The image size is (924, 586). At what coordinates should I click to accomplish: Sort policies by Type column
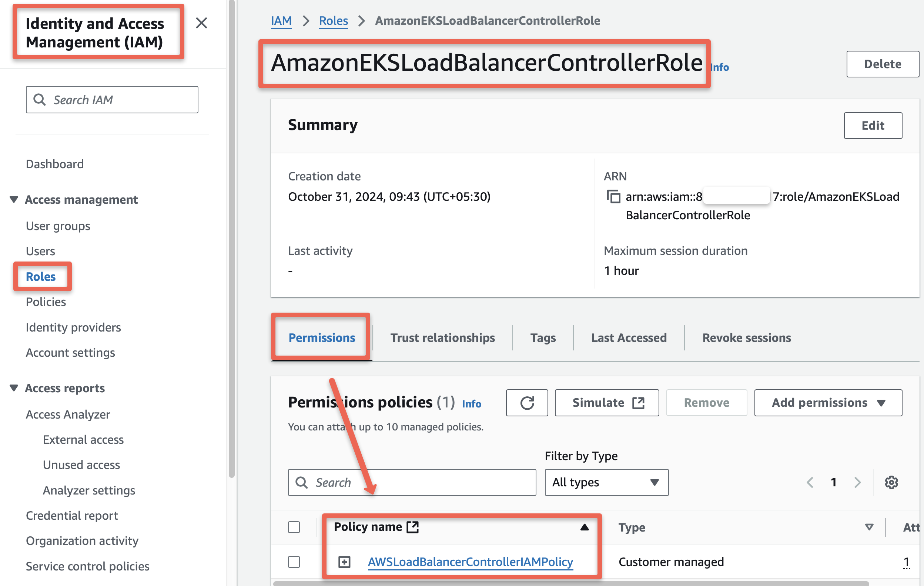point(631,527)
